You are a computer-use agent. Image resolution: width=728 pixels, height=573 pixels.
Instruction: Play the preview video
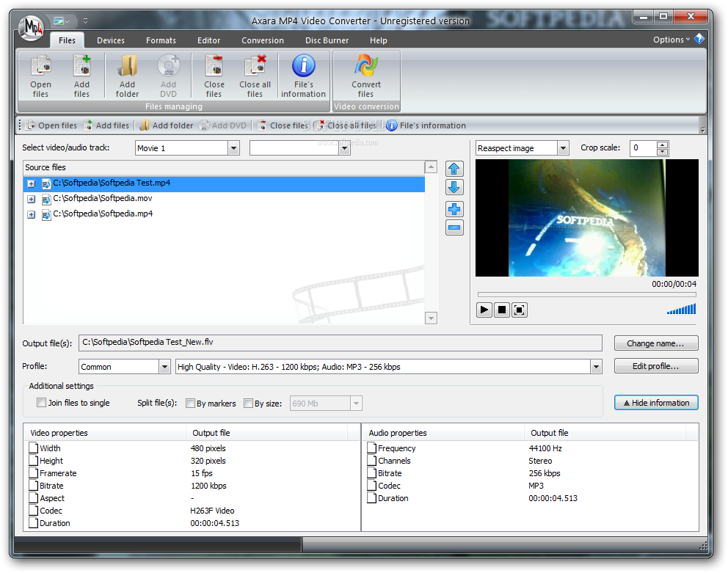[x=484, y=310]
